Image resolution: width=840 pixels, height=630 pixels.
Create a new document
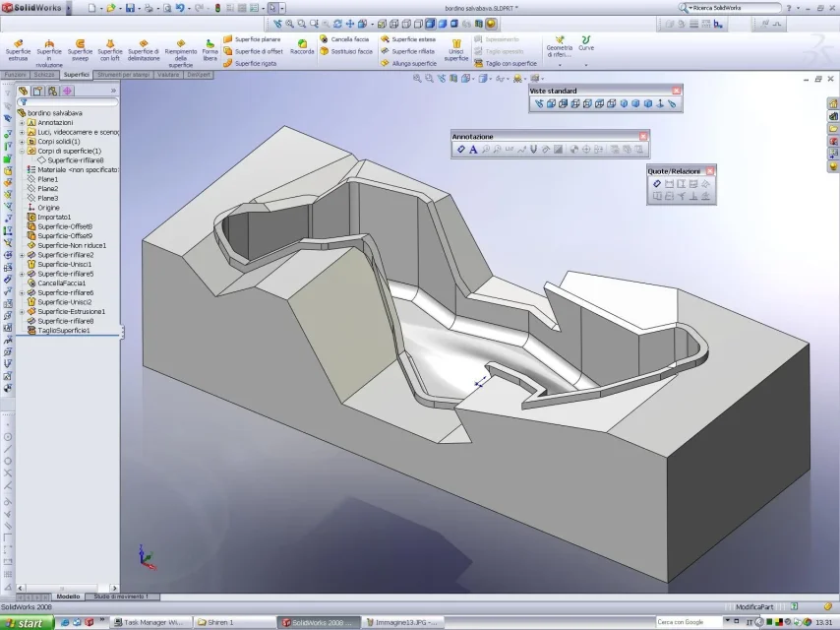point(92,8)
